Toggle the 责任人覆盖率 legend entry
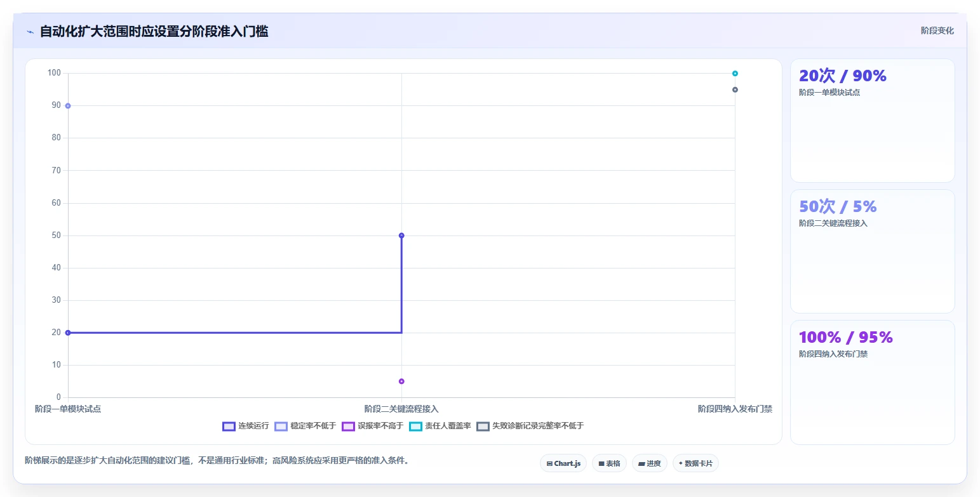The image size is (980, 497). coord(440,426)
